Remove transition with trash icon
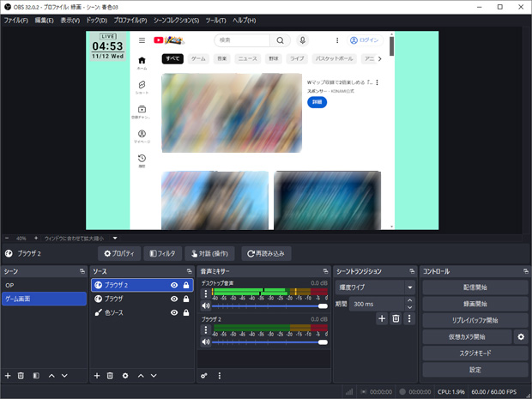The width and height of the screenshot is (532, 399). (x=396, y=318)
